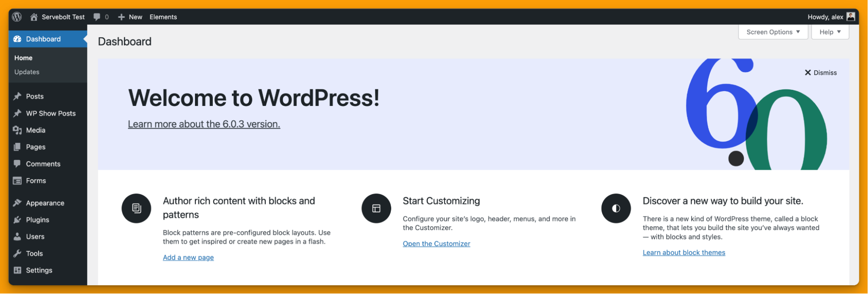Open the Forms menu label
Screen dimensions: 868x294
[36, 181]
